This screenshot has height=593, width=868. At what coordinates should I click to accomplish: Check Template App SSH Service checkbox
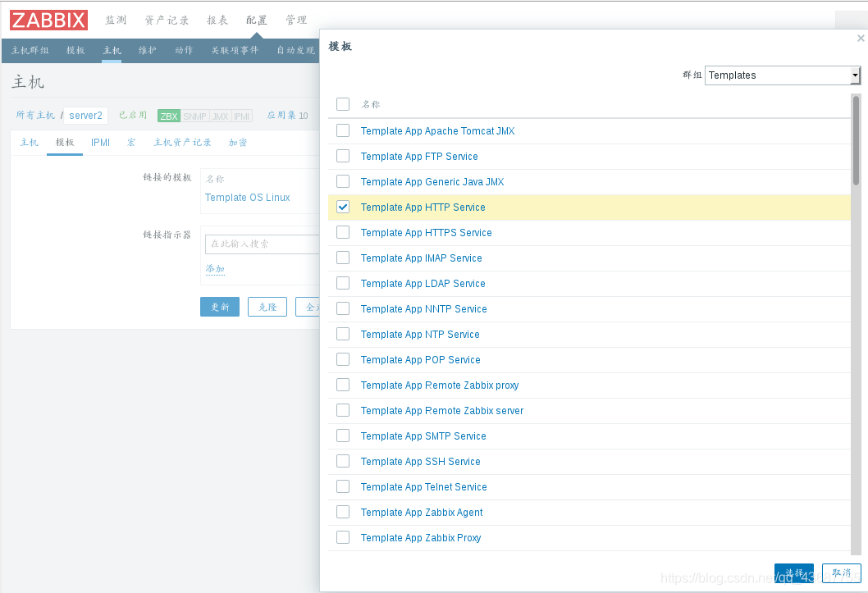pyautogui.click(x=343, y=461)
